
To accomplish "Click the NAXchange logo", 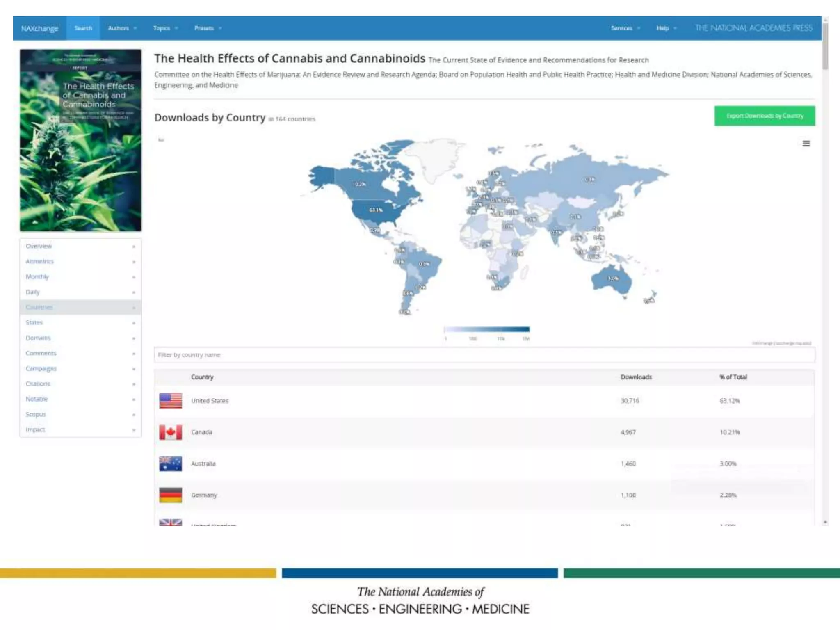I will [39, 28].
